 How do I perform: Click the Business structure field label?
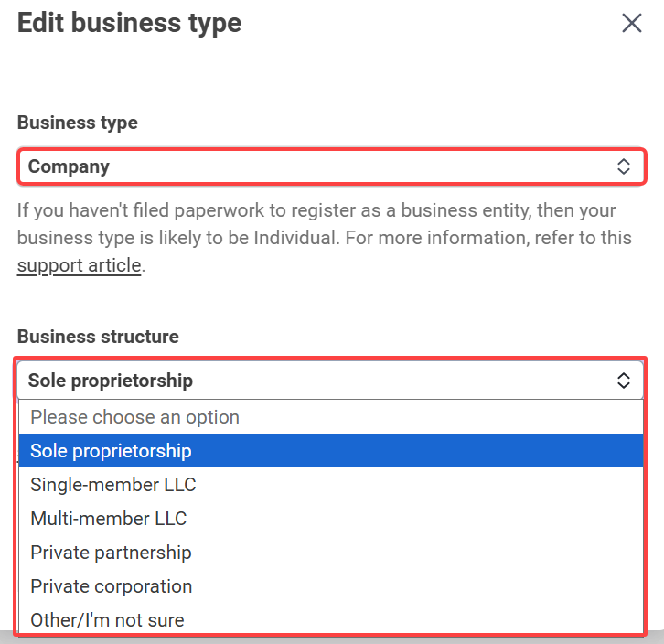[x=98, y=337]
